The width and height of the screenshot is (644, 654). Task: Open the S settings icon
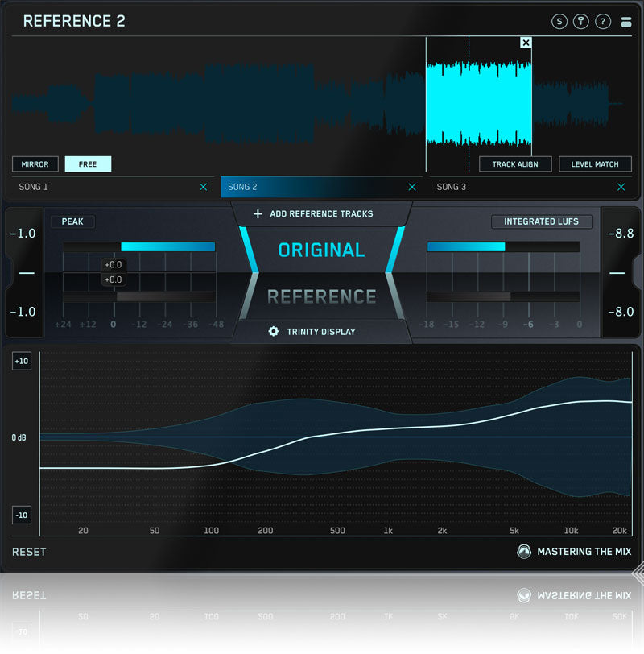coord(559,21)
